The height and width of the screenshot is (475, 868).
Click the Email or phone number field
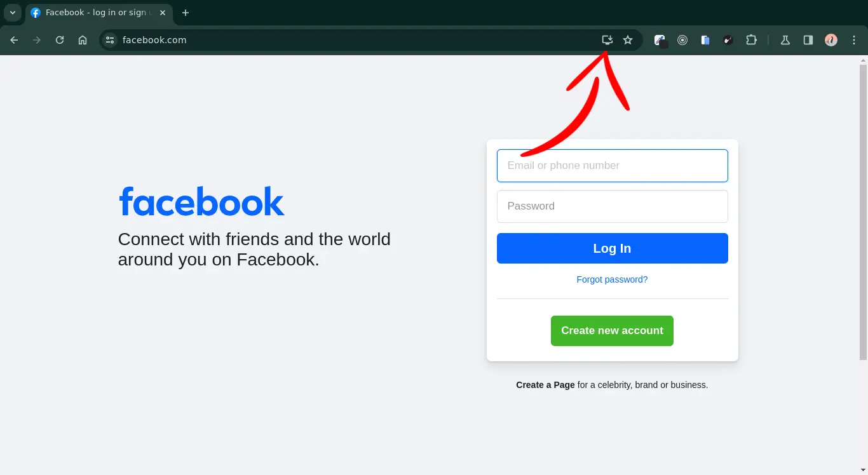pyautogui.click(x=612, y=166)
